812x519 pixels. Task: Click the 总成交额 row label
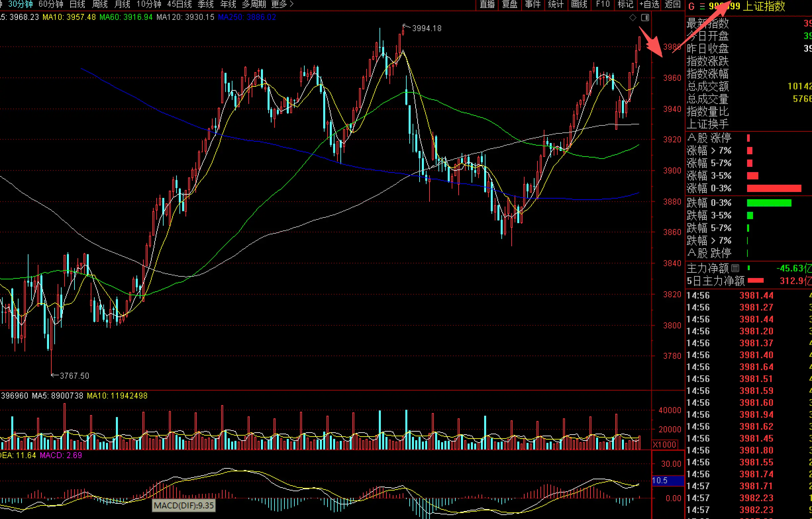(708, 86)
